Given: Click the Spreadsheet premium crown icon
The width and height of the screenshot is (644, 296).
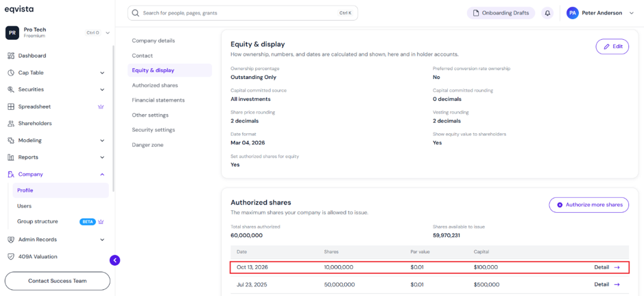Looking at the screenshot, I should point(101,106).
